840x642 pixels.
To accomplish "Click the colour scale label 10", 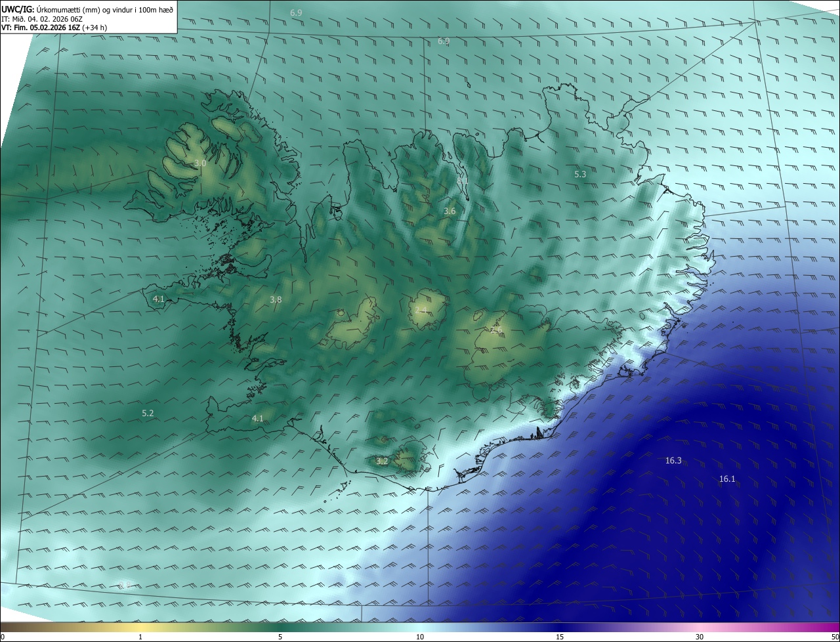I will 420,637.
